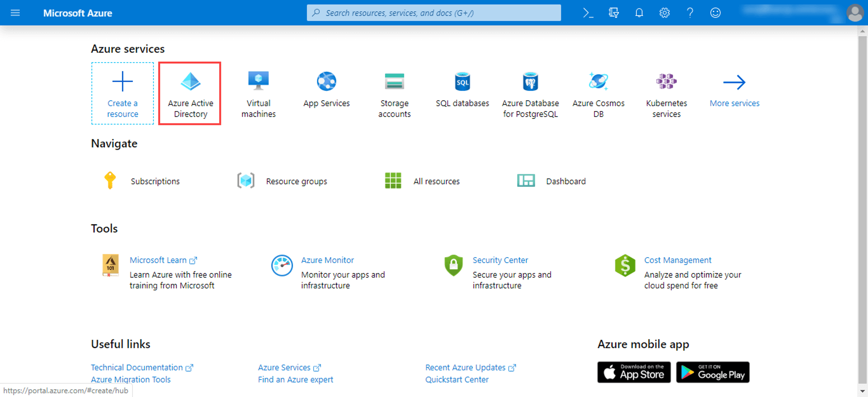
Task: Click the Microsoft Azure home title
Action: point(78,13)
